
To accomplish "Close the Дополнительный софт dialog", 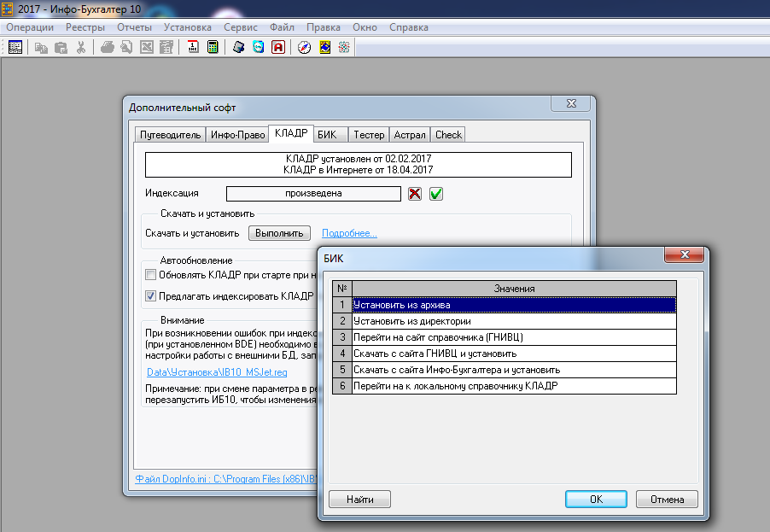I will pos(571,103).
